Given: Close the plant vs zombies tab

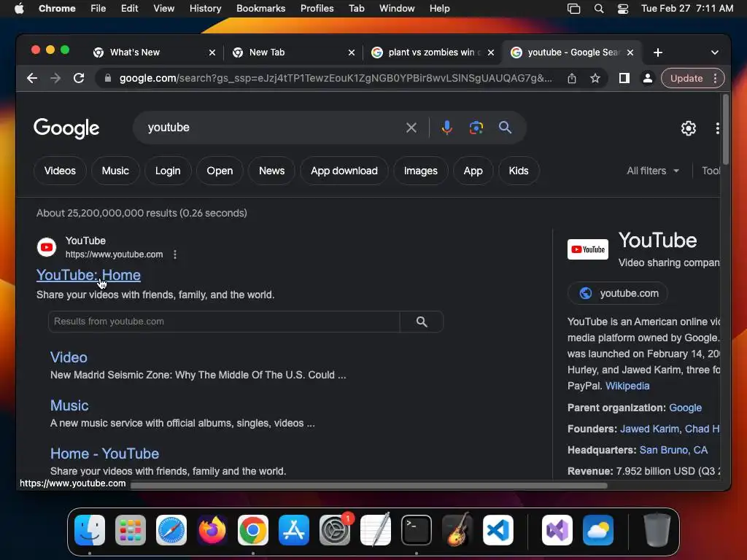Looking at the screenshot, I should (491, 52).
